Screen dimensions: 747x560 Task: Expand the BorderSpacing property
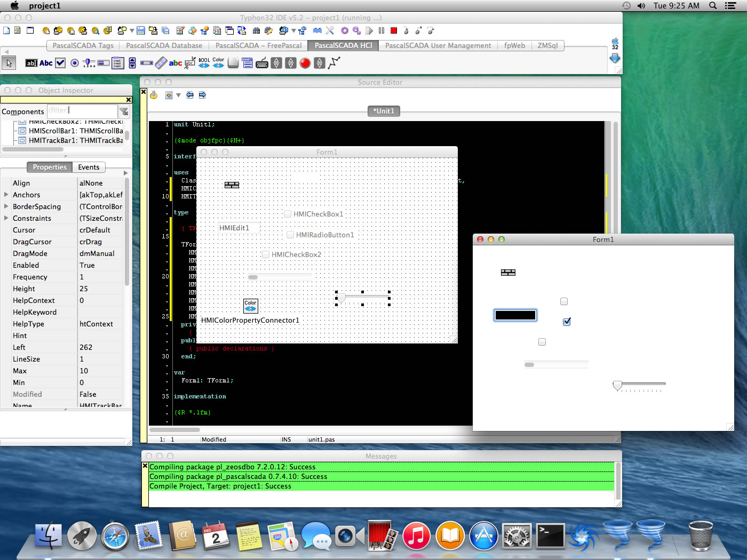point(6,206)
